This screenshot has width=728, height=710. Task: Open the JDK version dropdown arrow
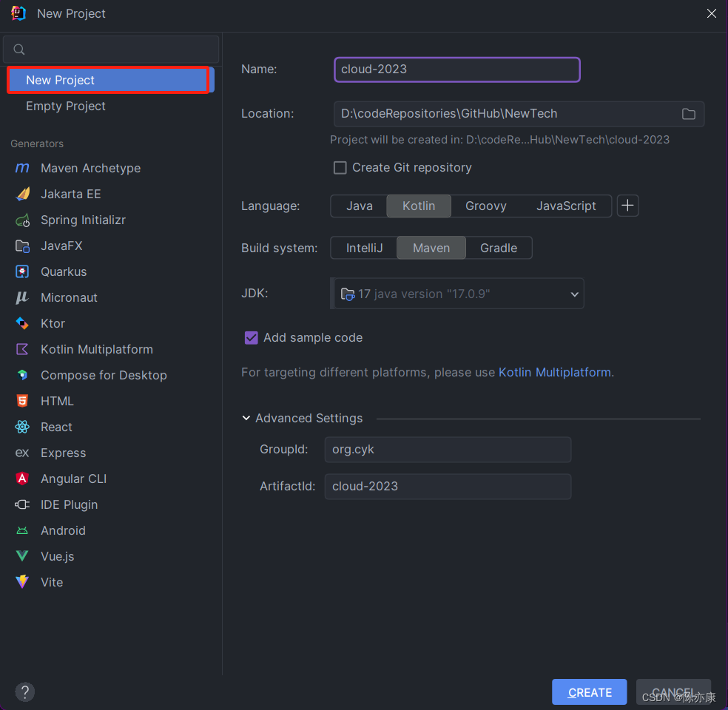coord(574,294)
